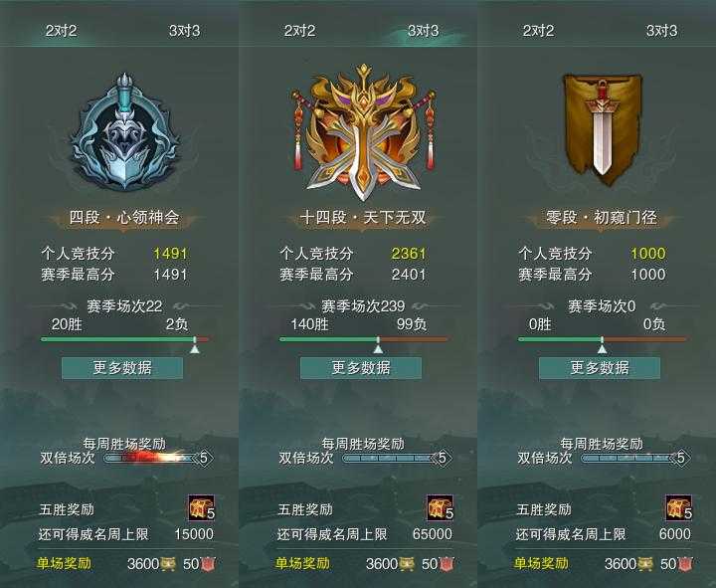Viewport: 716px width, 588px height.
Task: Select the 2对2 tab in middle panel
Action: coord(299,31)
